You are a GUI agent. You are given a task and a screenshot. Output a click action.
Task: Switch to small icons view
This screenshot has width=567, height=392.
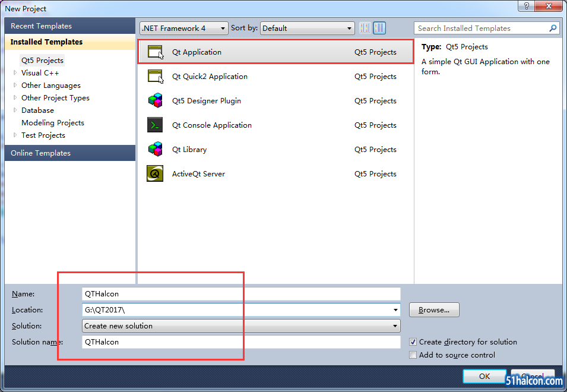point(365,28)
